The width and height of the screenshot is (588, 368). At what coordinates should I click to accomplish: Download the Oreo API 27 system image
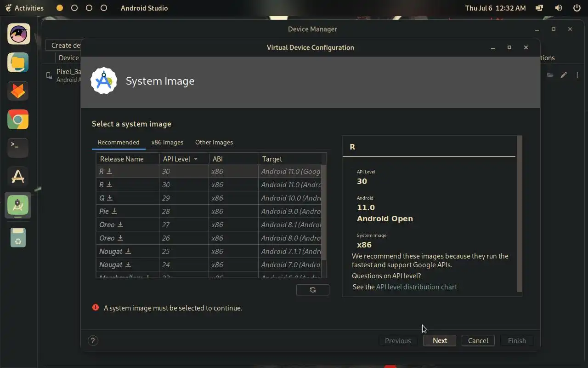tap(120, 224)
